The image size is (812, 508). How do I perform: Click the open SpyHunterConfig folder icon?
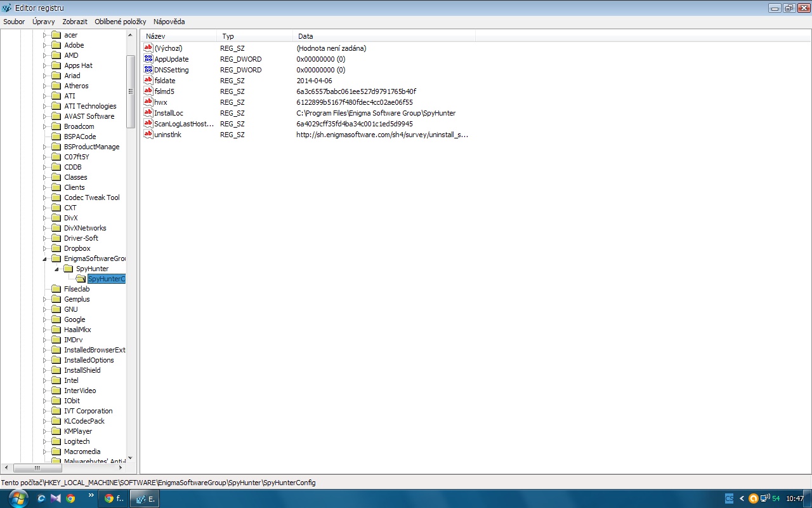pos(80,279)
